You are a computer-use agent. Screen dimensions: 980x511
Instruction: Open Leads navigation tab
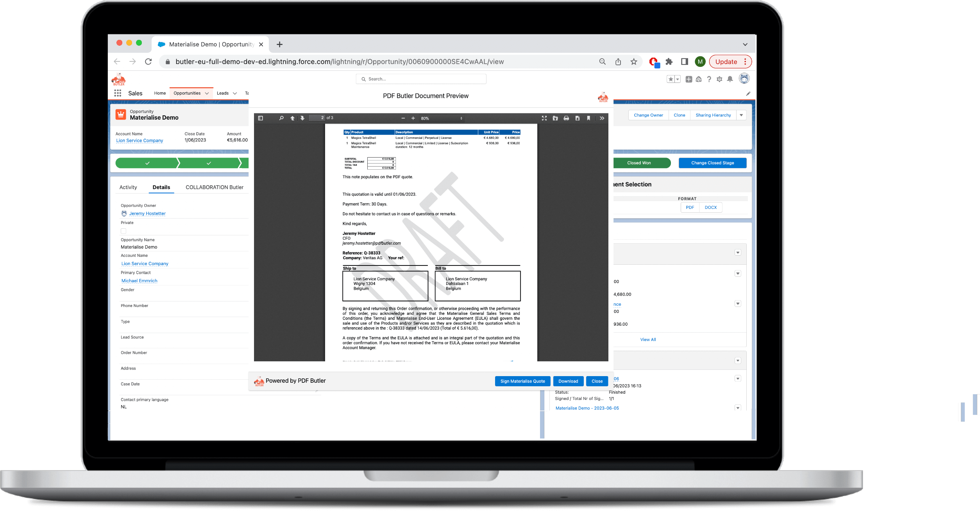click(x=223, y=93)
